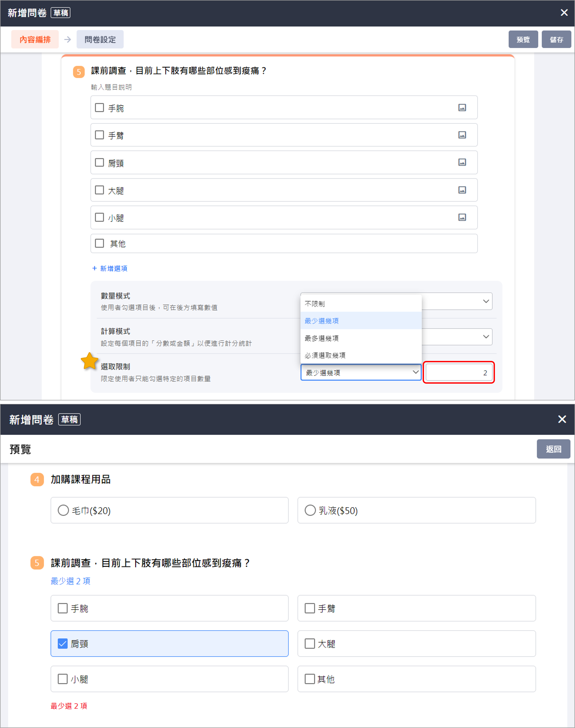The image size is (575, 728).
Task: Open the 選取限制 dropdown showing 最少選幾項
Action: tap(361, 372)
